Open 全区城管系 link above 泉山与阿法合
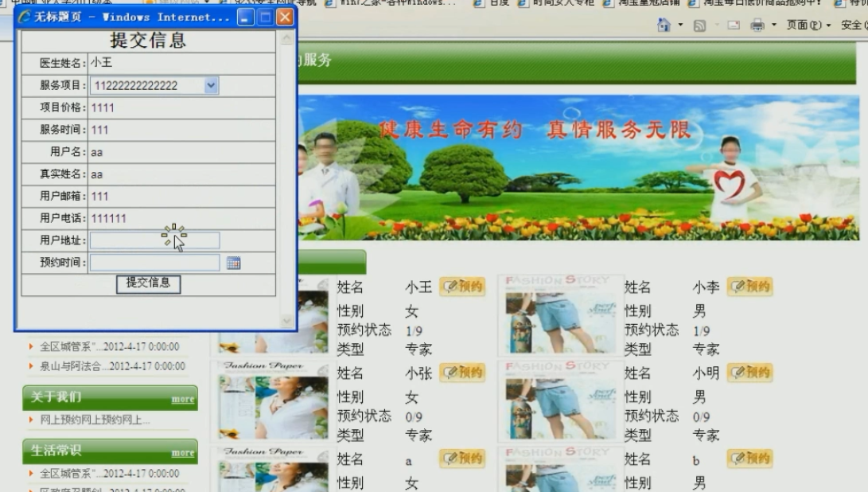The image size is (868, 492). (x=110, y=347)
